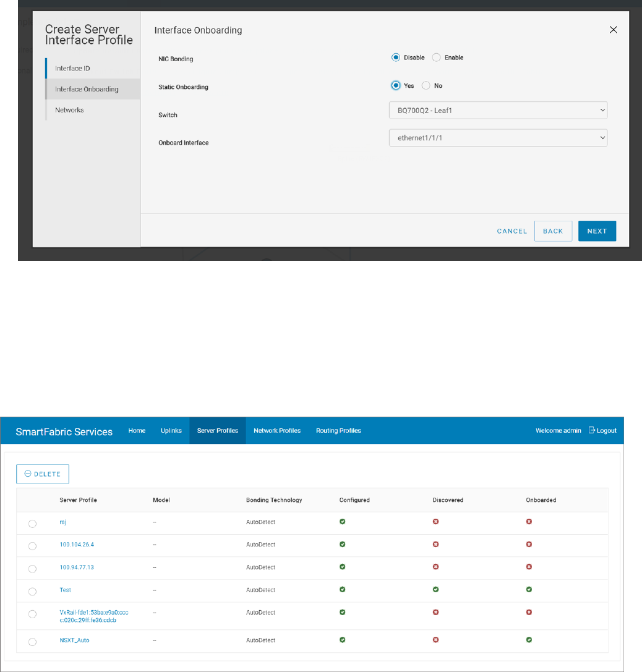Go to Networks step in sidebar

(x=69, y=110)
